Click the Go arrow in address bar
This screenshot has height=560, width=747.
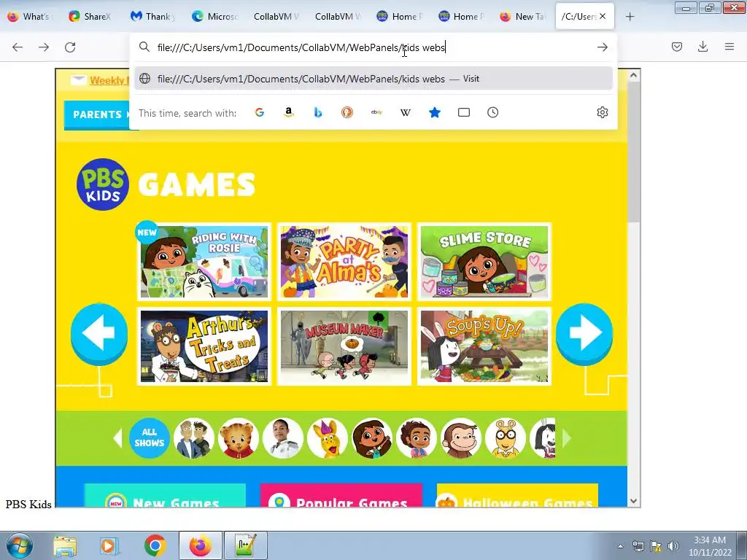(602, 47)
